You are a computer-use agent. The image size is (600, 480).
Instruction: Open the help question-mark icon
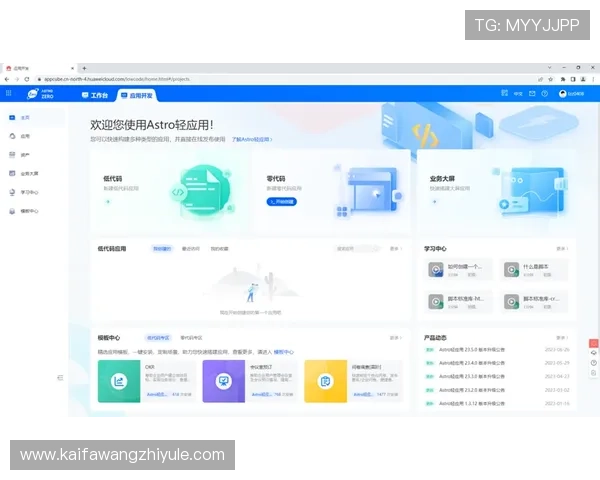coord(545,93)
